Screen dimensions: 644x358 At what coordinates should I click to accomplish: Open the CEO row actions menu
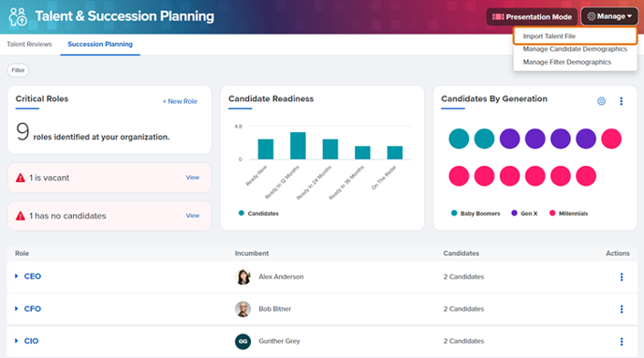point(622,277)
